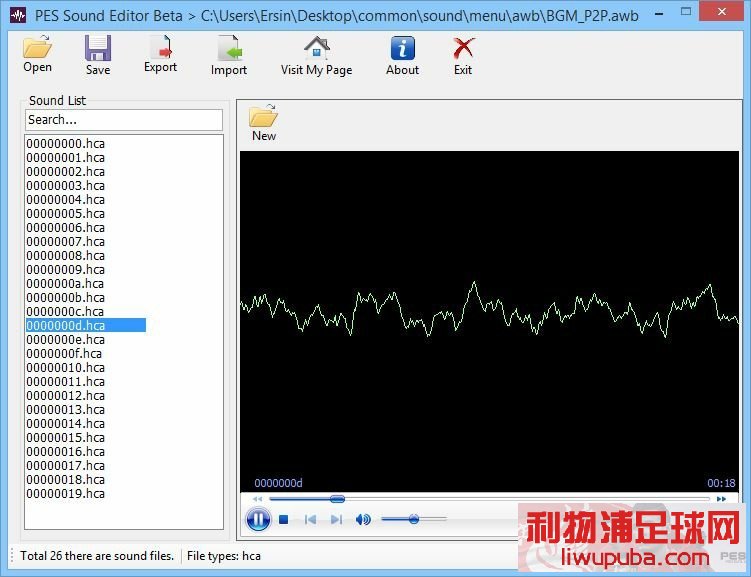Select 00000006.hca in sound list
The height and width of the screenshot is (577, 751).
(x=66, y=227)
